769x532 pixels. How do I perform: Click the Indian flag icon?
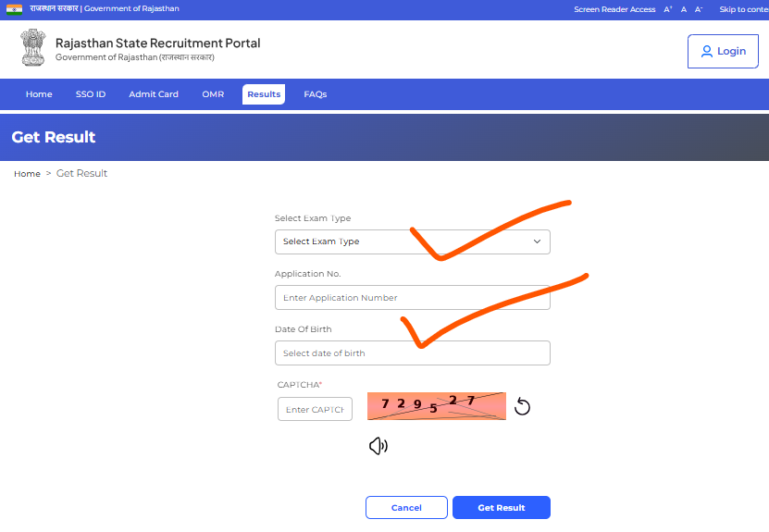click(x=14, y=8)
